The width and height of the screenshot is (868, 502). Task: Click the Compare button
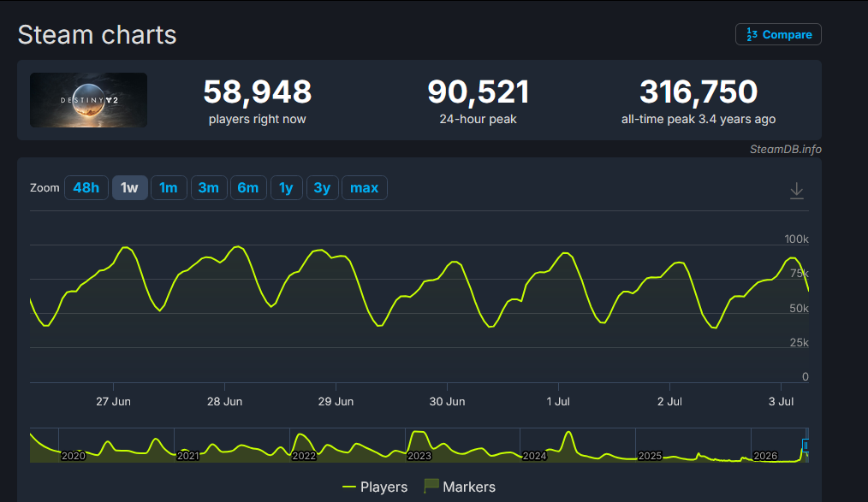pos(778,34)
